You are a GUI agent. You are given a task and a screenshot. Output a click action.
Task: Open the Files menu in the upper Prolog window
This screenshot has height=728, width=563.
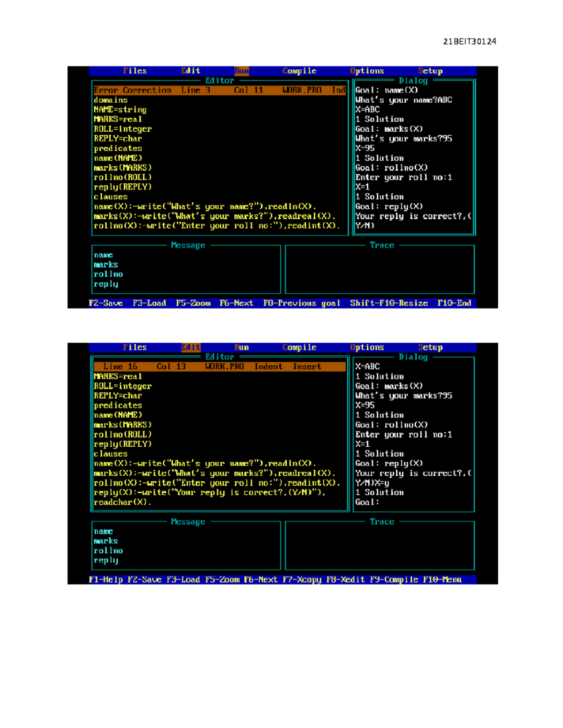click(135, 71)
